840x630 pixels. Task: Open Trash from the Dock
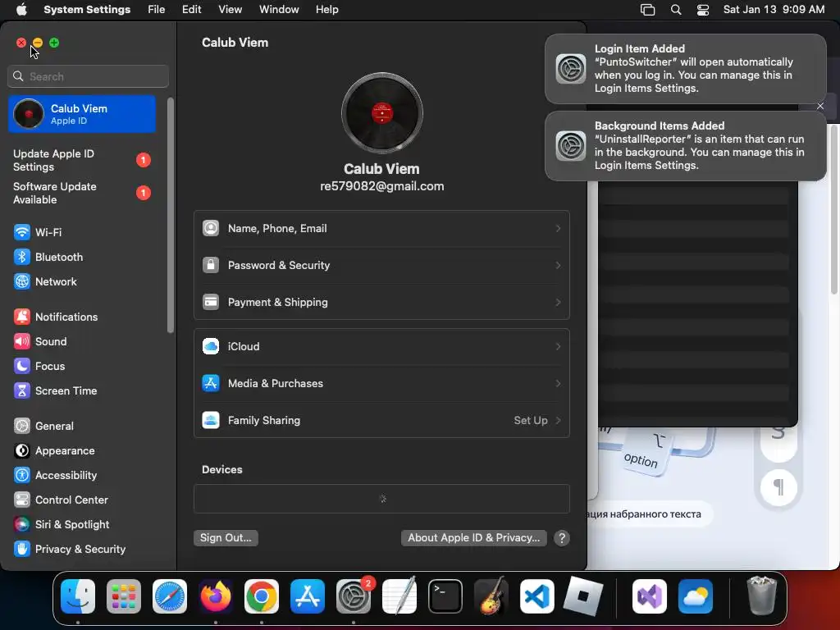[x=761, y=596]
